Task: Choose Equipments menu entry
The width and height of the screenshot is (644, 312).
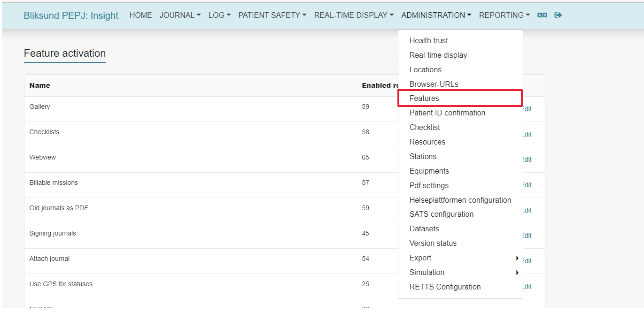Action: [x=460, y=171]
